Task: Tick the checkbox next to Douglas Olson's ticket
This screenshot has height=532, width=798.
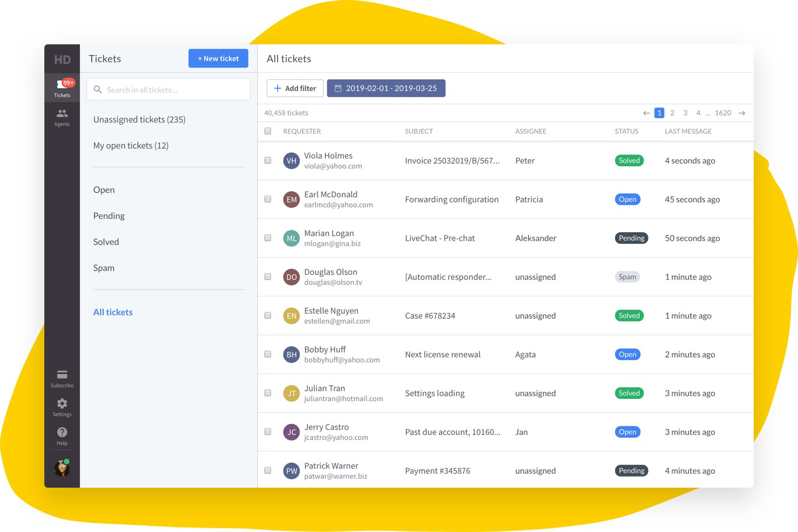Action: [268, 277]
